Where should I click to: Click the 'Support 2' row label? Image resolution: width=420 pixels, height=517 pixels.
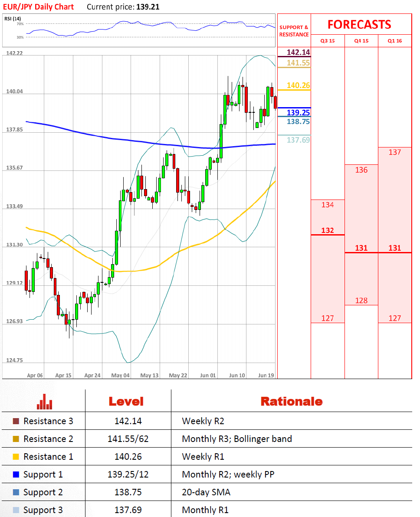click(43, 493)
